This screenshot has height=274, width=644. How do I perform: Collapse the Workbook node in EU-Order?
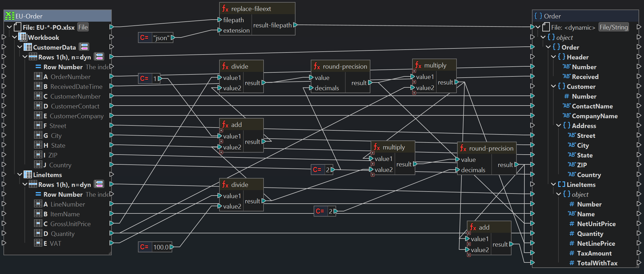coord(14,37)
